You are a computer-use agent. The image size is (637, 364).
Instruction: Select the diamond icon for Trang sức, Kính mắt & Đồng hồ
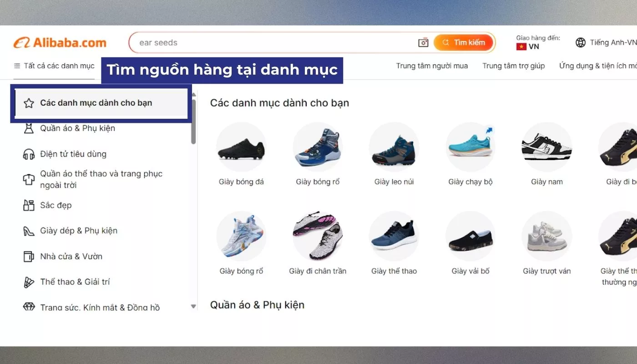(29, 307)
